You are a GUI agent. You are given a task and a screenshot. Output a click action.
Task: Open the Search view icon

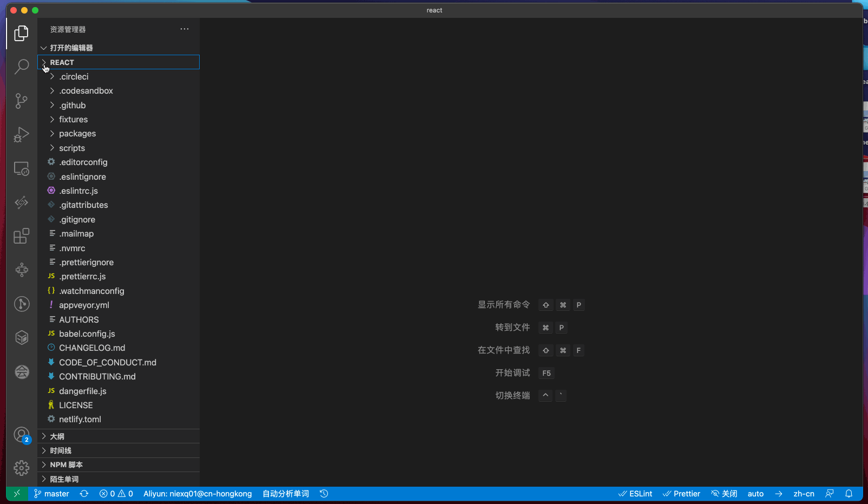click(x=21, y=67)
